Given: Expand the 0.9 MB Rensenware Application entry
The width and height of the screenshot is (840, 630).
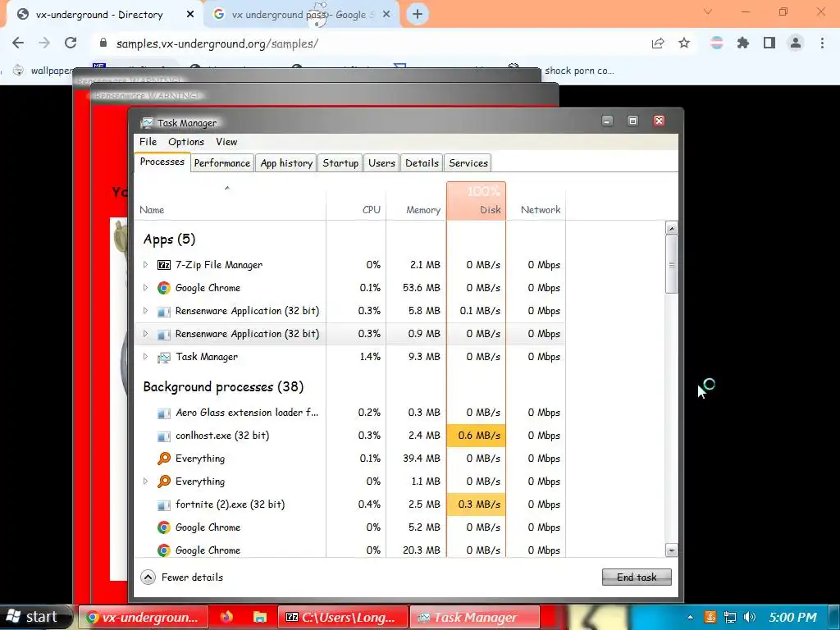Looking at the screenshot, I should (145, 334).
